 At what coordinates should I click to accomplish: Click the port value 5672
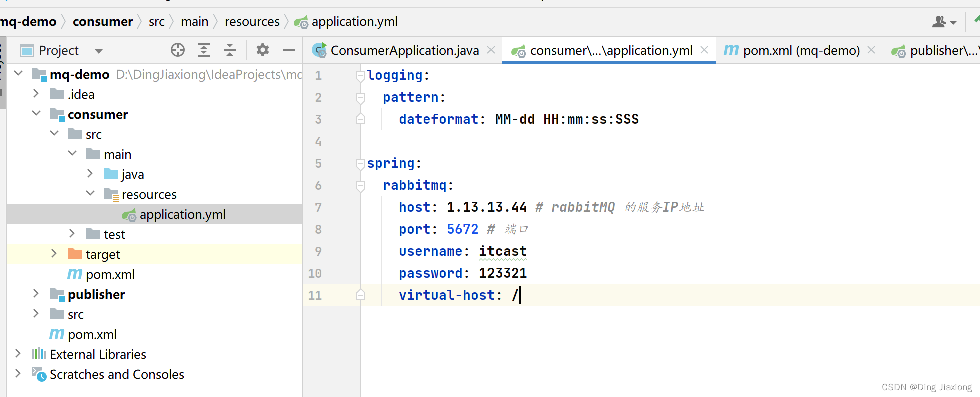pyautogui.click(x=462, y=229)
